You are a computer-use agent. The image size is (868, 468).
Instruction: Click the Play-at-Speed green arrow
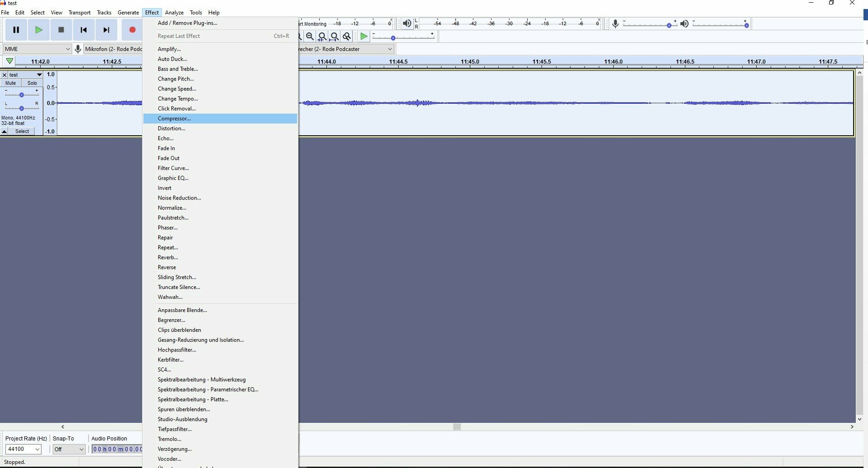click(364, 36)
